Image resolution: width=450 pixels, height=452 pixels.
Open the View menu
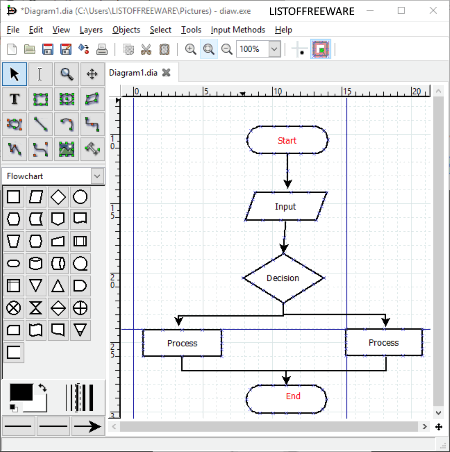coord(61,30)
